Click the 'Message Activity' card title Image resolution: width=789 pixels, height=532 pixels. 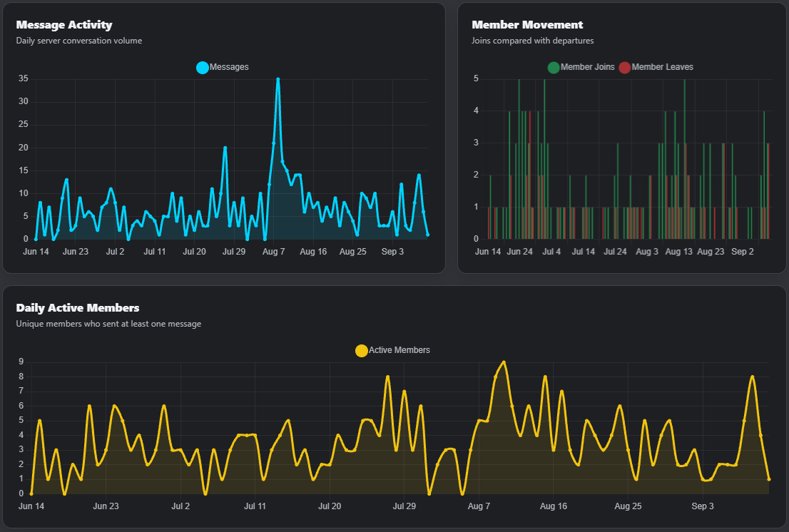click(64, 25)
